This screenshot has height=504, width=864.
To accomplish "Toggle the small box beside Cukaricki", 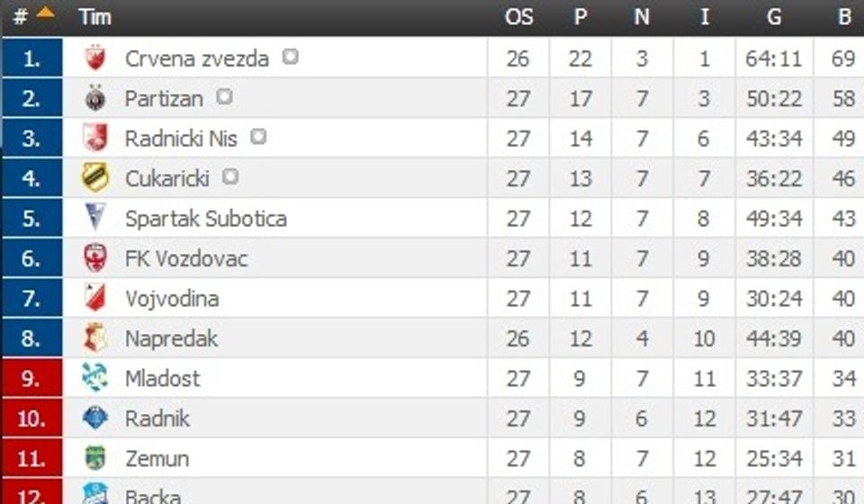I will point(230,176).
